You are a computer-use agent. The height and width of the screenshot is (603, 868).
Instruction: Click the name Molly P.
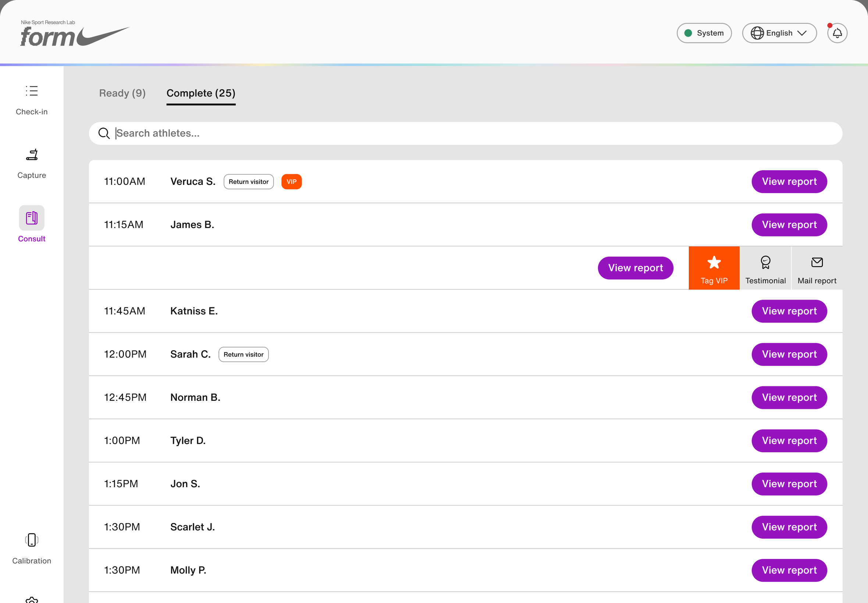[188, 571]
